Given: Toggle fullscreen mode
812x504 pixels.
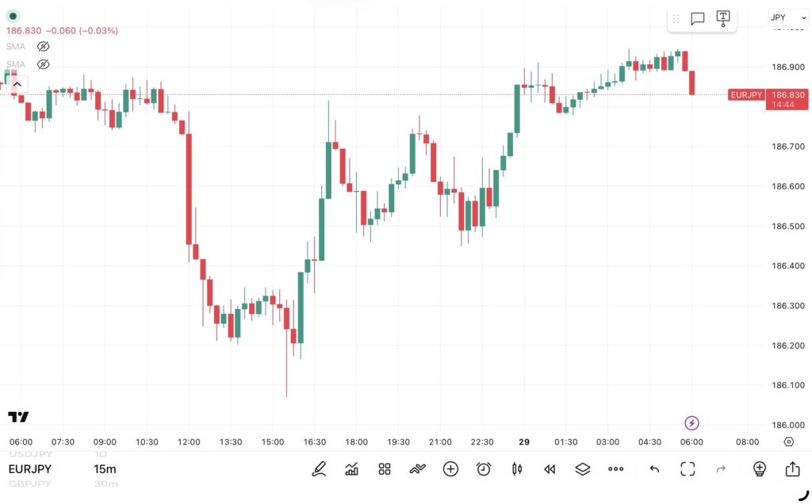Looking at the screenshot, I should point(688,469).
